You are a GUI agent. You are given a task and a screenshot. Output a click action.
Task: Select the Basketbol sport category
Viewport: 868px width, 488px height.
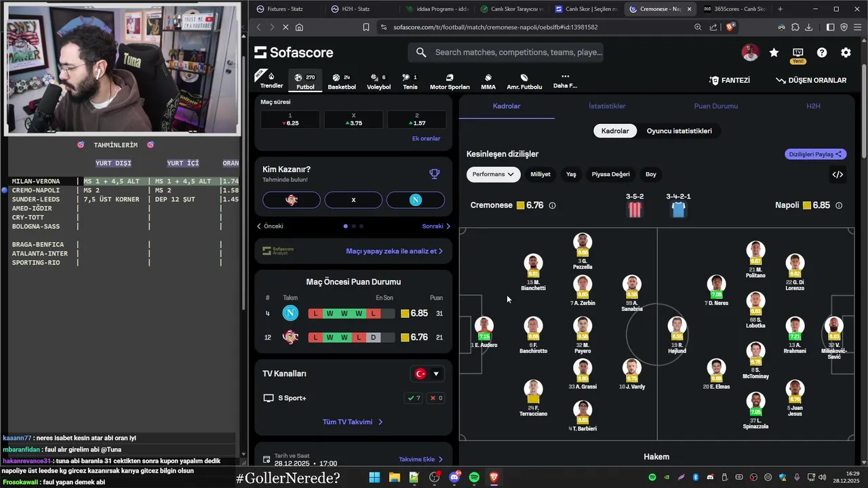coord(342,81)
